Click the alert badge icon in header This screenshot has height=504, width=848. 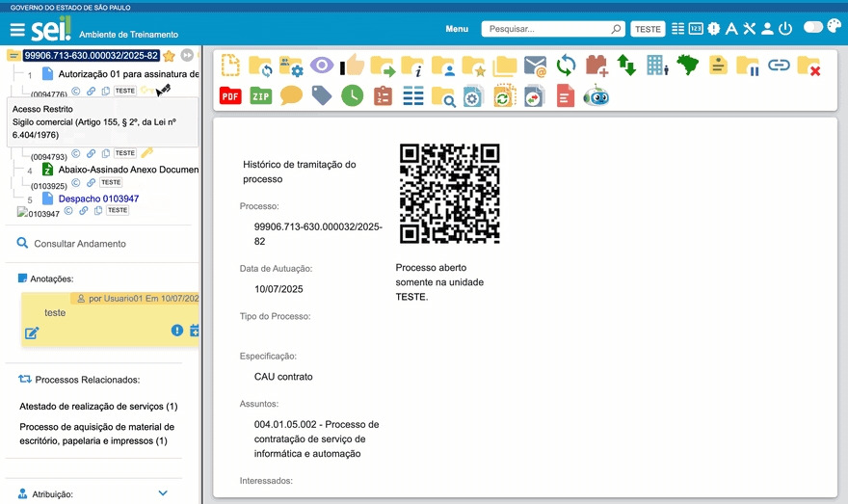click(x=714, y=29)
